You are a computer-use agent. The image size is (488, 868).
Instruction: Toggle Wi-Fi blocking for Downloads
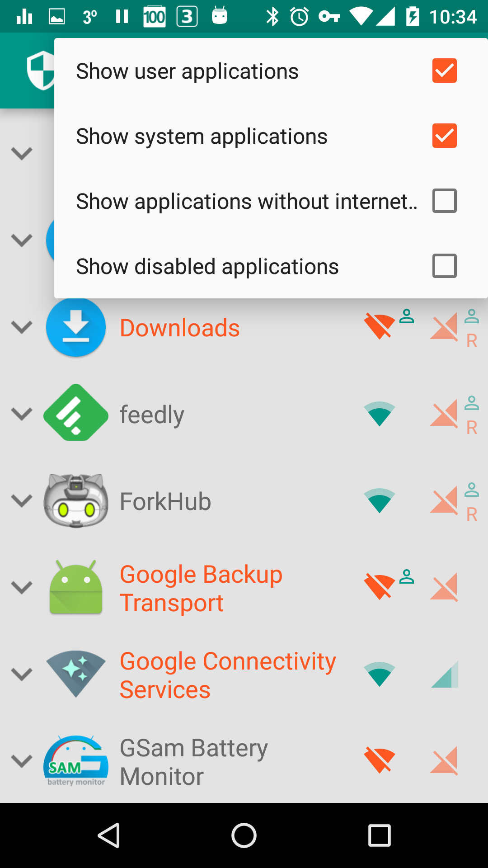click(380, 326)
